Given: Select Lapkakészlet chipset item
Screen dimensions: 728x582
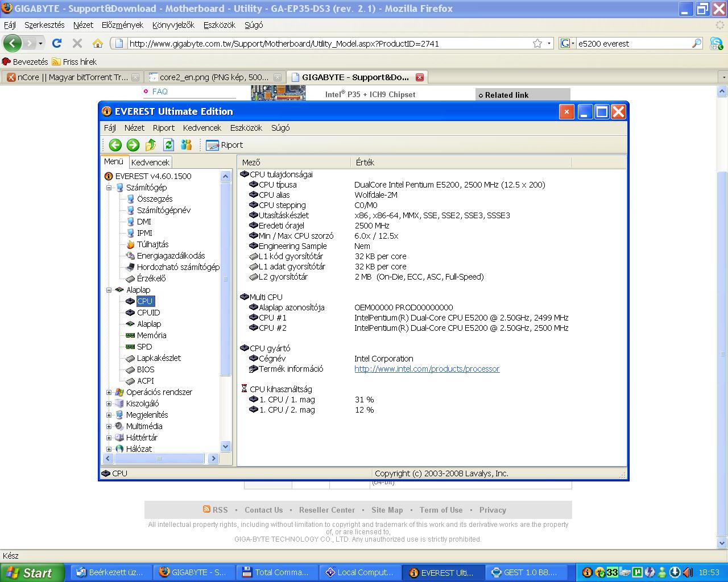Looking at the screenshot, I should pyautogui.click(x=159, y=358).
